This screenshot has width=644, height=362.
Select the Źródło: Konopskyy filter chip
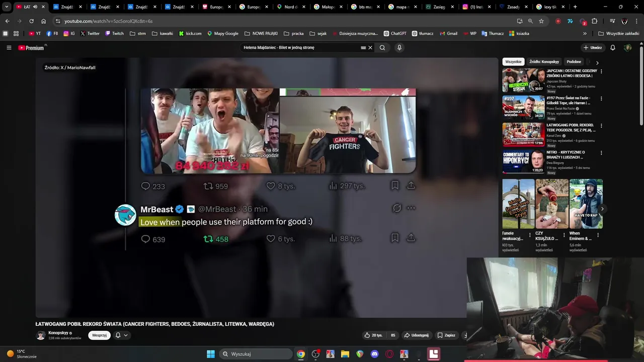click(x=544, y=62)
